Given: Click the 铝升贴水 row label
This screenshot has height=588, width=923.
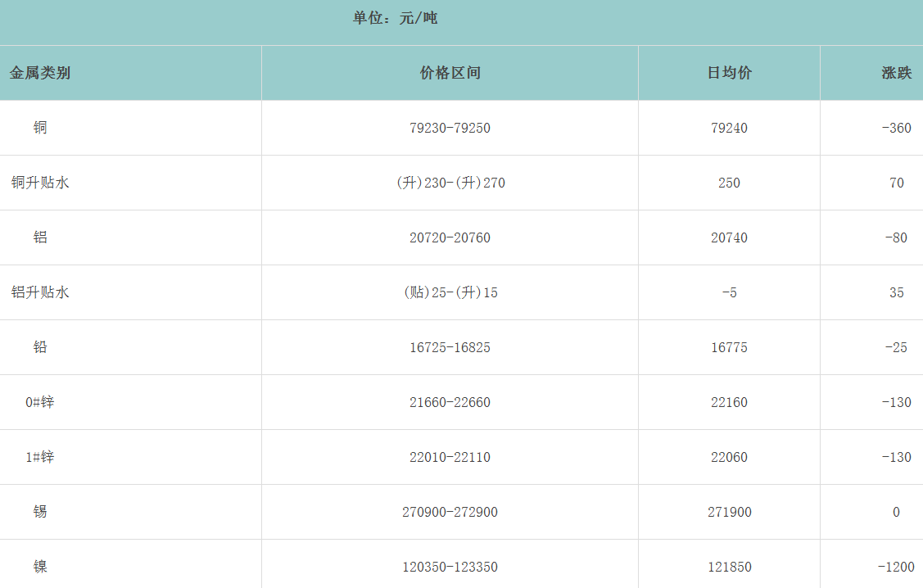Looking at the screenshot, I should pyautogui.click(x=40, y=292).
